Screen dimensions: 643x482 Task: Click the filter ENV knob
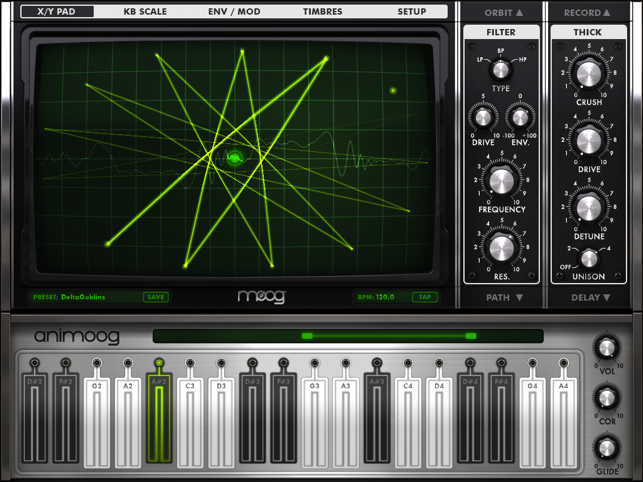coord(520,118)
